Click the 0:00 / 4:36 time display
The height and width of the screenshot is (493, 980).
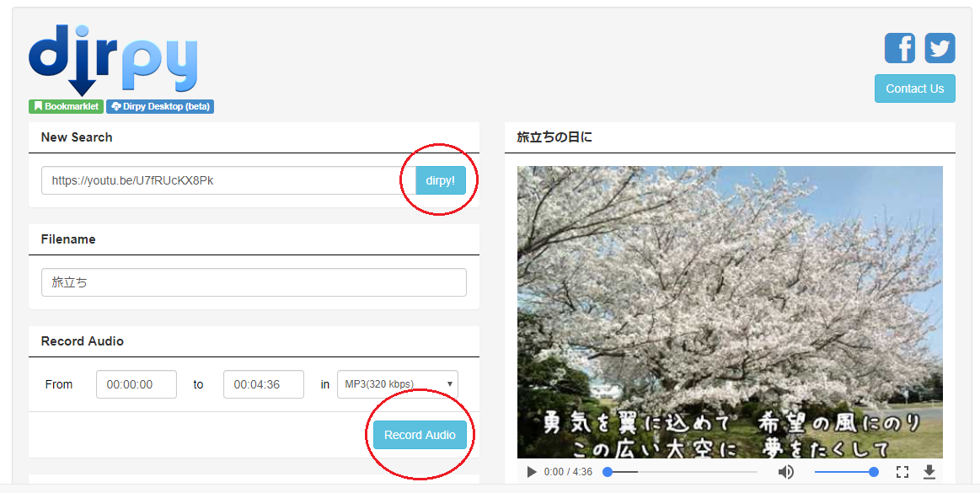(568, 472)
